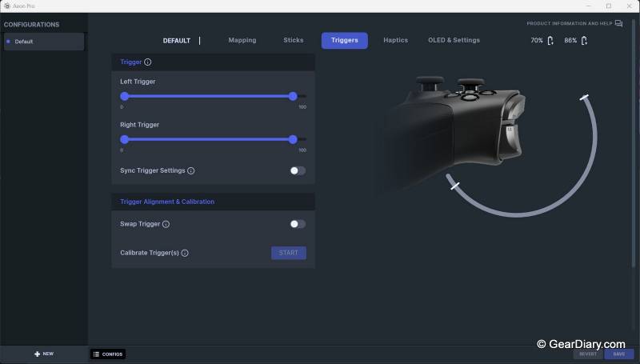Open the Trigger section info icon
640x364 pixels.
pyautogui.click(x=148, y=62)
